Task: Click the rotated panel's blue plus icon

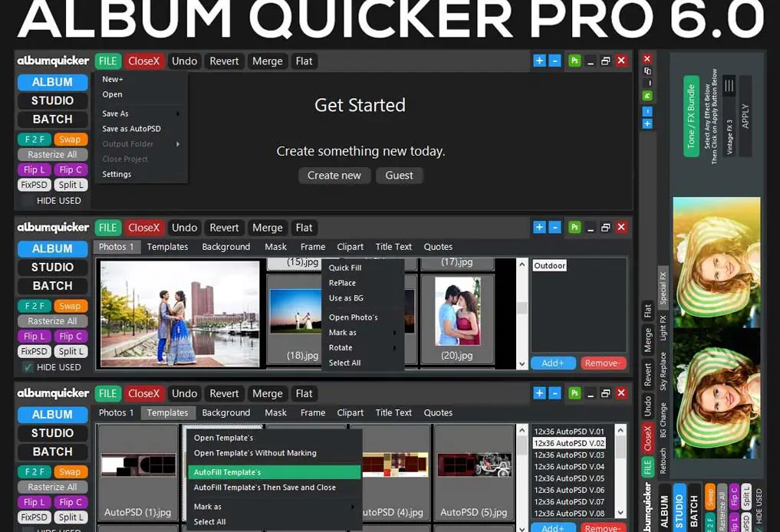Action: [x=647, y=123]
